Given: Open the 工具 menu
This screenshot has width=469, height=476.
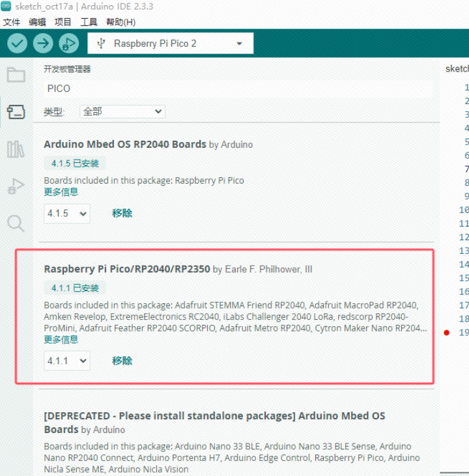Looking at the screenshot, I should tap(89, 22).
